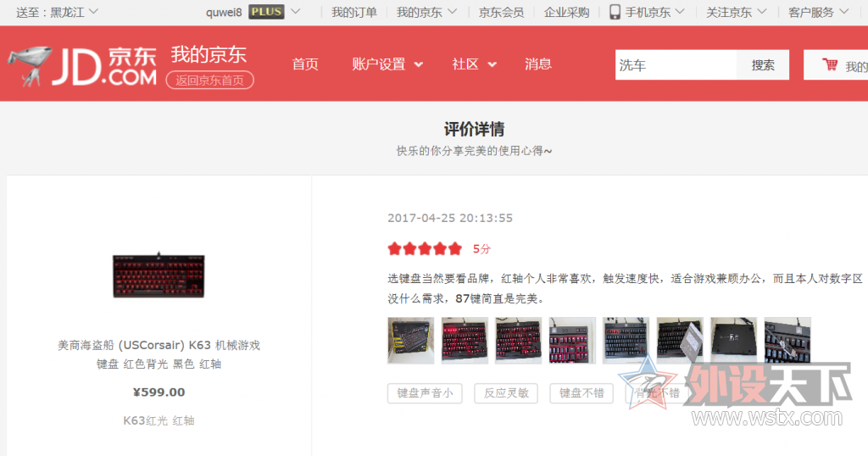The image size is (868, 456).
Task: Click the five red rating stars
Action: pos(425,248)
